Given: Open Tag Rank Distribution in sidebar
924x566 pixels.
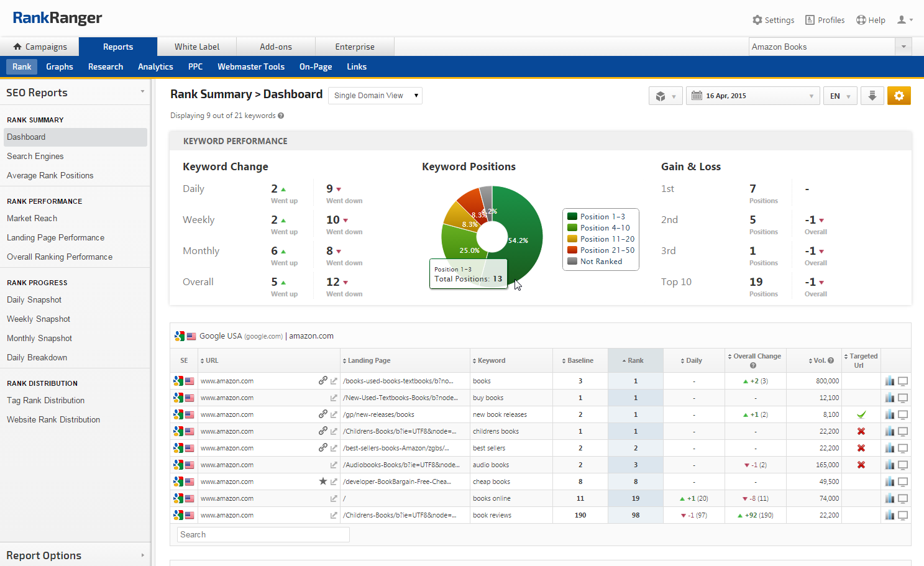Looking at the screenshot, I should (45, 400).
